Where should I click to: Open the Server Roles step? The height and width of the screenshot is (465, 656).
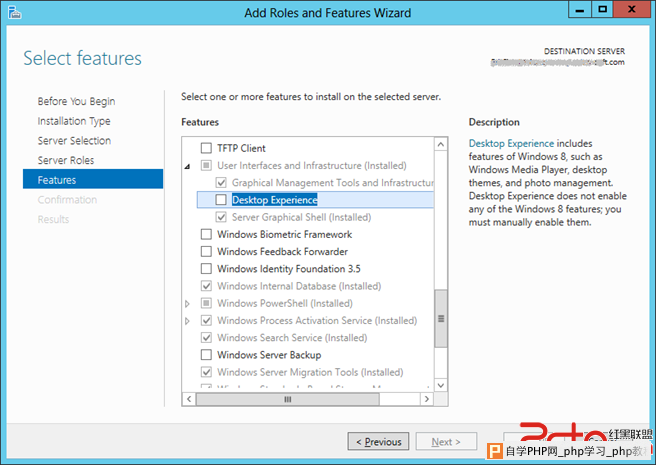[x=66, y=160]
